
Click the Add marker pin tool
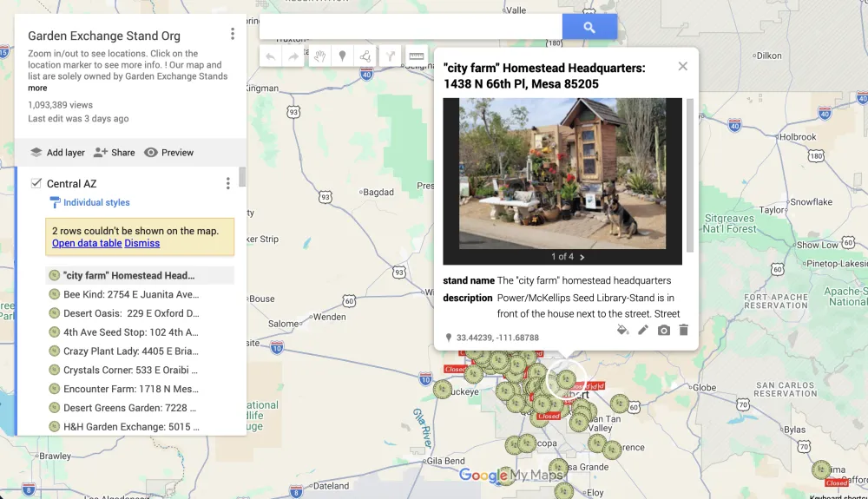(343, 56)
